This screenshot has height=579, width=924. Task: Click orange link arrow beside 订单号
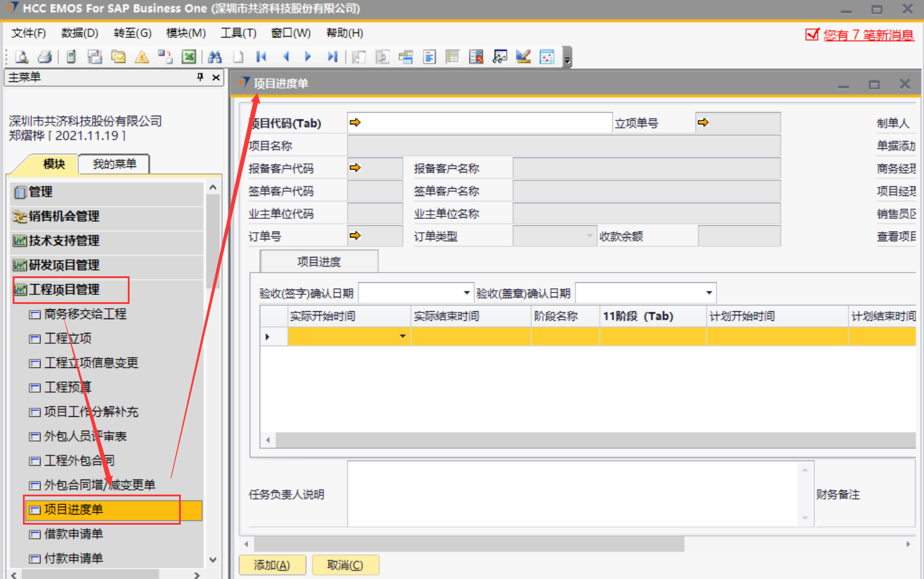click(x=355, y=235)
